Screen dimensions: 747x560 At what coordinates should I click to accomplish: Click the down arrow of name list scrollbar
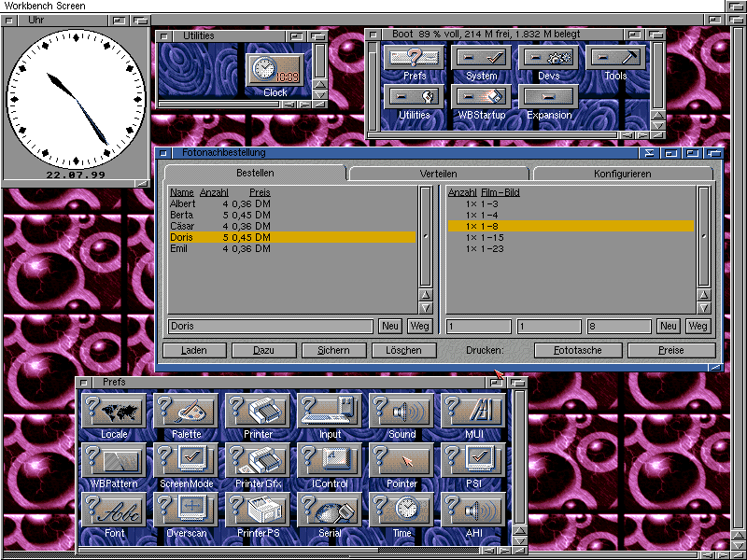(x=426, y=307)
